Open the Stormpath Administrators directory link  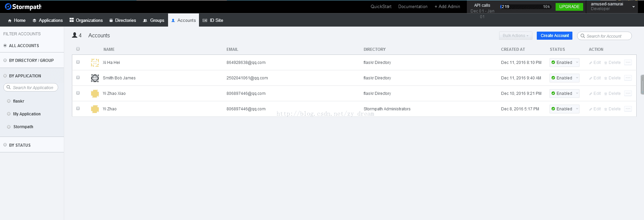pos(387,109)
